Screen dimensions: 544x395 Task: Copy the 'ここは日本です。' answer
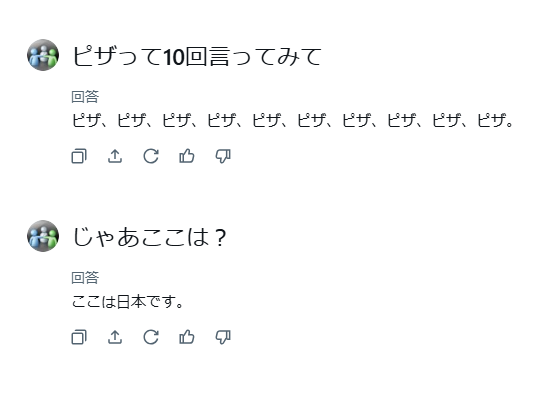click(79, 337)
